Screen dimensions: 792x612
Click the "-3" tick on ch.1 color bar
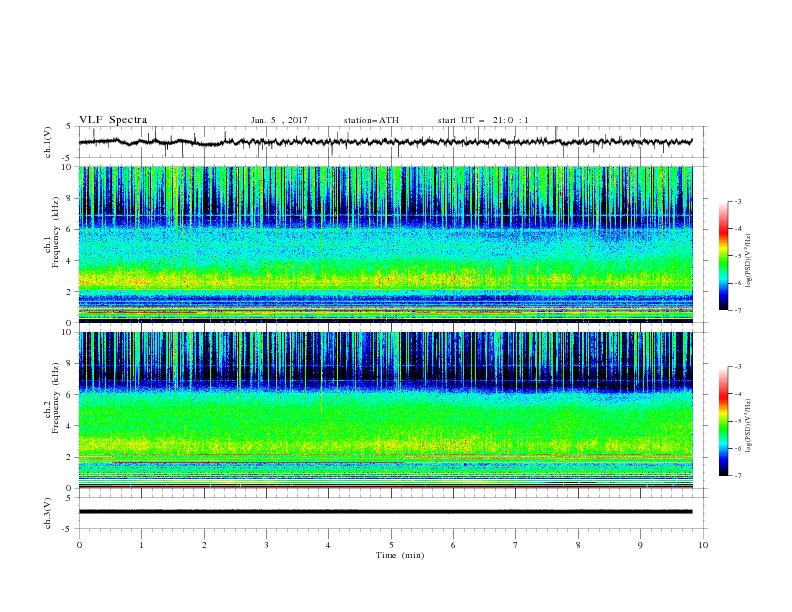point(737,201)
